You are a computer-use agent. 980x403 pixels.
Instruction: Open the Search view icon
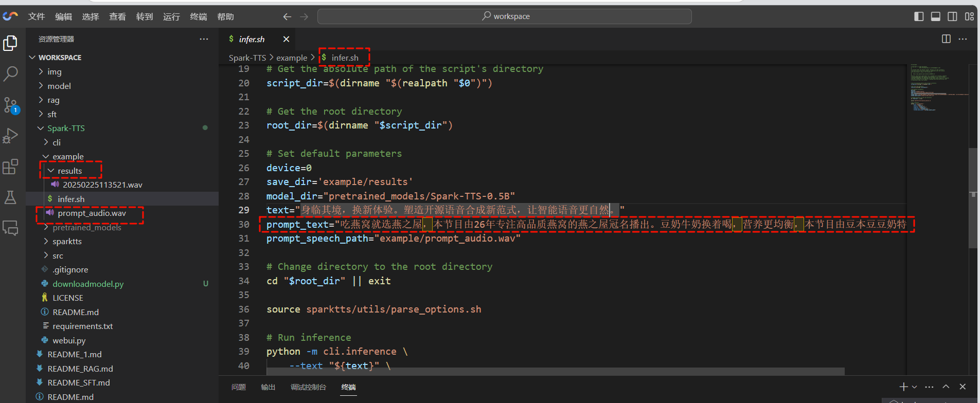pos(10,74)
